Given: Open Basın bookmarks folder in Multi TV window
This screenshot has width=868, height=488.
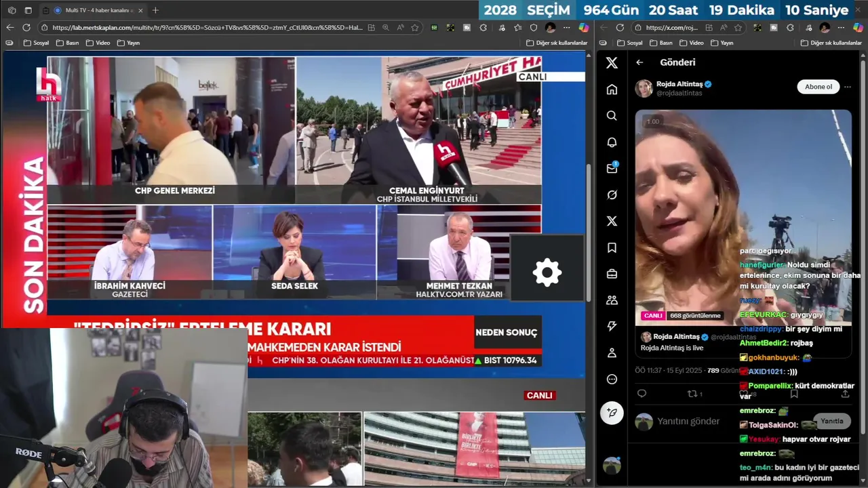Looking at the screenshot, I should tap(68, 43).
